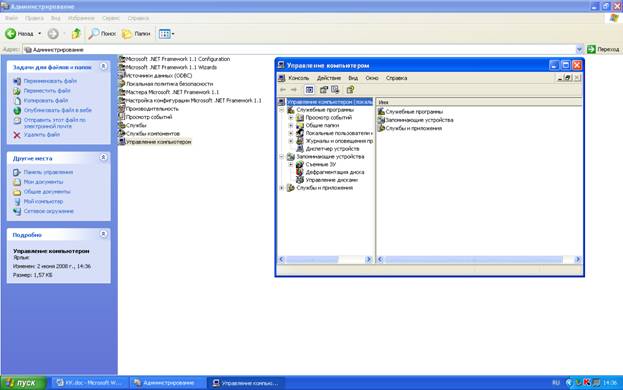Expand Просмотр событий node in console tree
Image resolution: width=623 pixels, height=390 pixels.
click(291, 118)
